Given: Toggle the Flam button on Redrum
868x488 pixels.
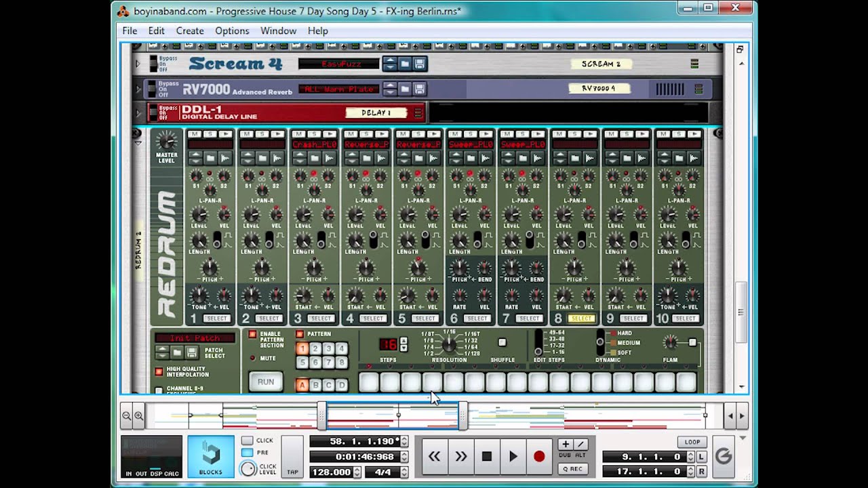Looking at the screenshot, I should [692, 343].
